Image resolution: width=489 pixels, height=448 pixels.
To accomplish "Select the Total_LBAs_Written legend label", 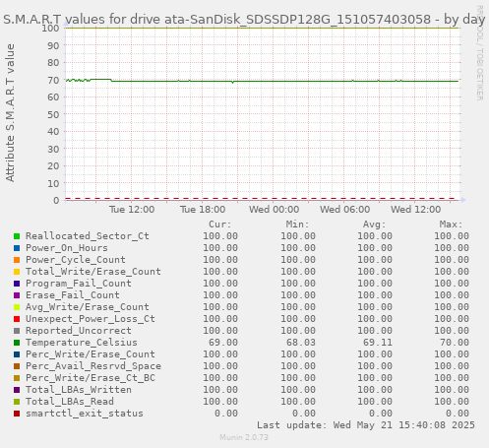I will [x=79, y=390].
